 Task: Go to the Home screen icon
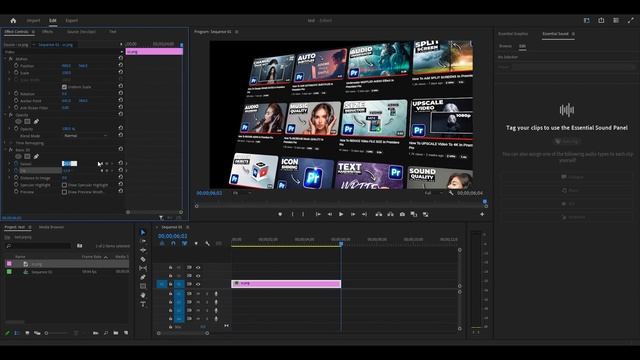tap(13, 20)
